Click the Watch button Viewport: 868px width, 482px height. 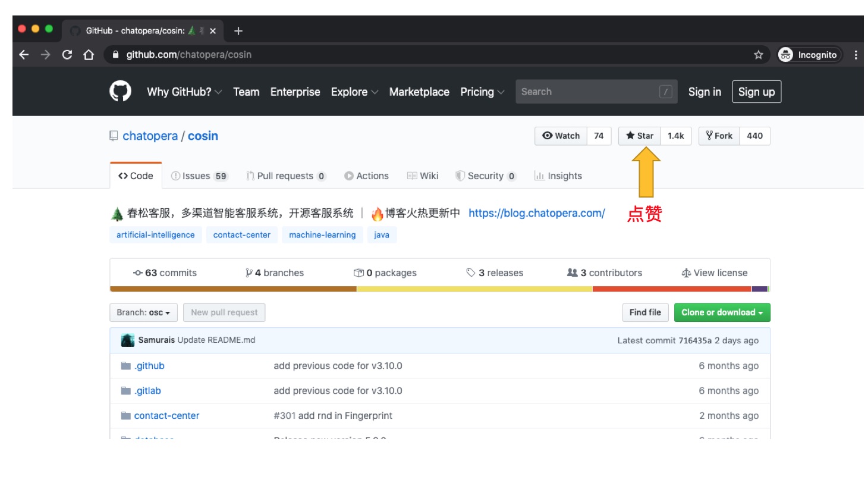(561, 136)
